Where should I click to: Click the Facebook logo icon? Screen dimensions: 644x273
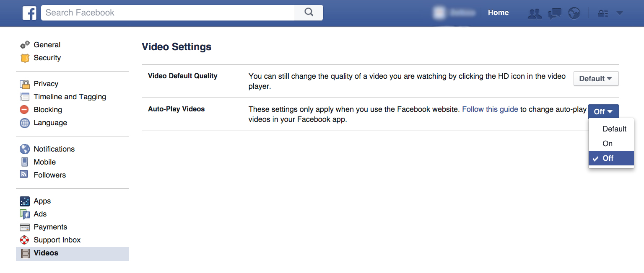pyautogui.click(x=29, y=13)
